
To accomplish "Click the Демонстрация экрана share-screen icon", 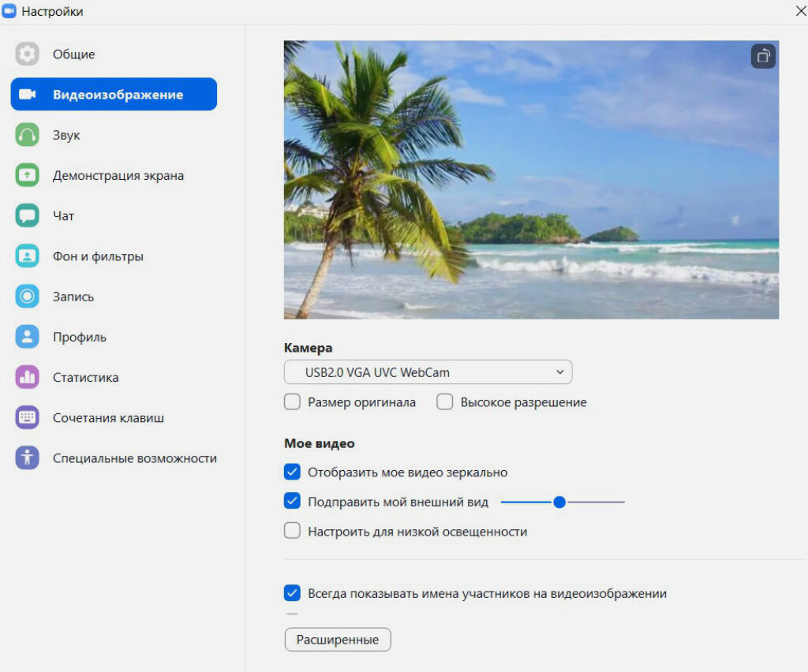I will [x=27, y=175].
